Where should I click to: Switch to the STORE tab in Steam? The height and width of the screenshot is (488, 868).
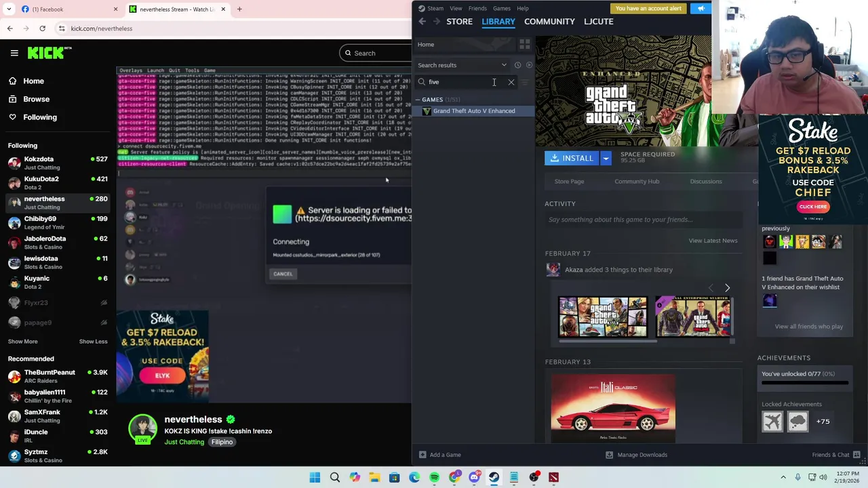pos(459,22)
